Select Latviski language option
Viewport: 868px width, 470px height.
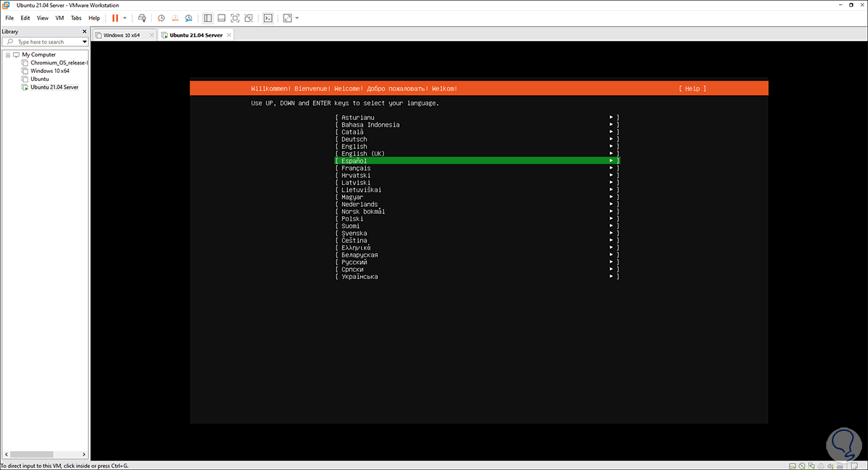point(477,182)
